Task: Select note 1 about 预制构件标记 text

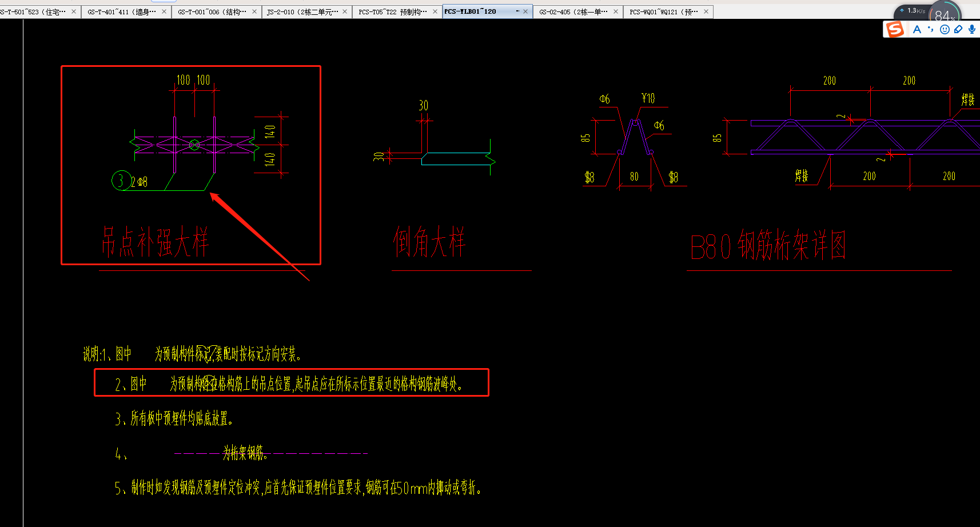Action: point(192,354)
